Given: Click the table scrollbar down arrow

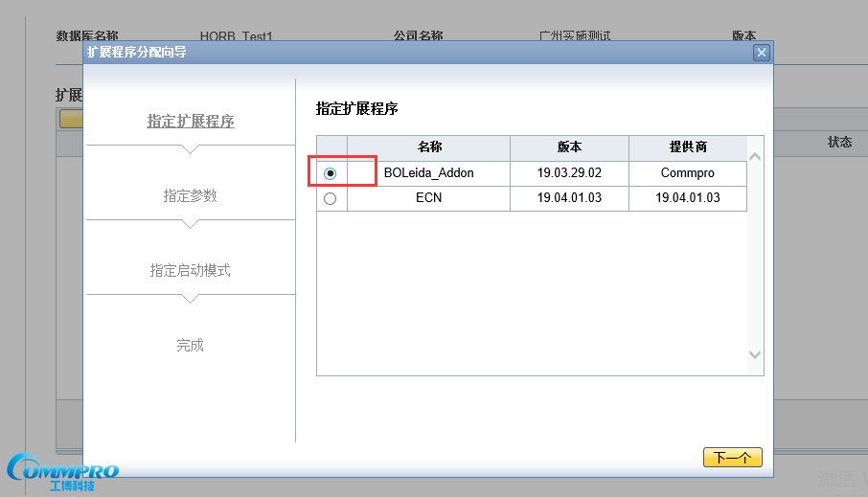Looking at the screenshot, I should (x=755, y=354).
